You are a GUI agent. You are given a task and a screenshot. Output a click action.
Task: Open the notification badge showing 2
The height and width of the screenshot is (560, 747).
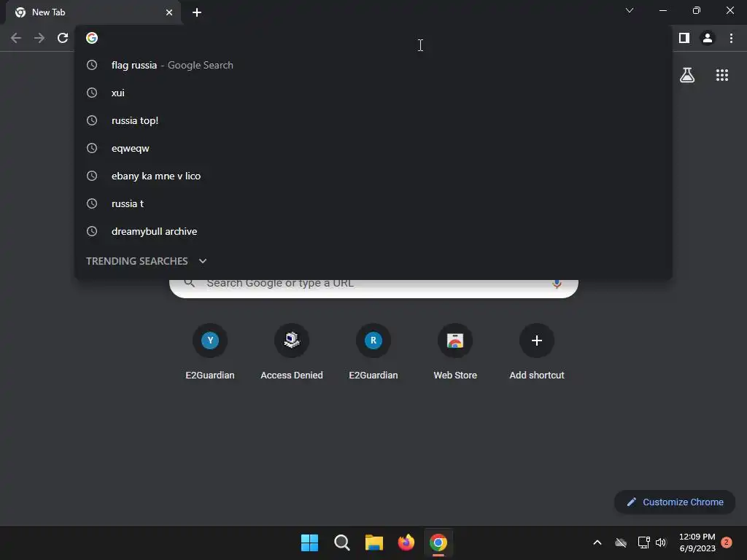[727, 542]
